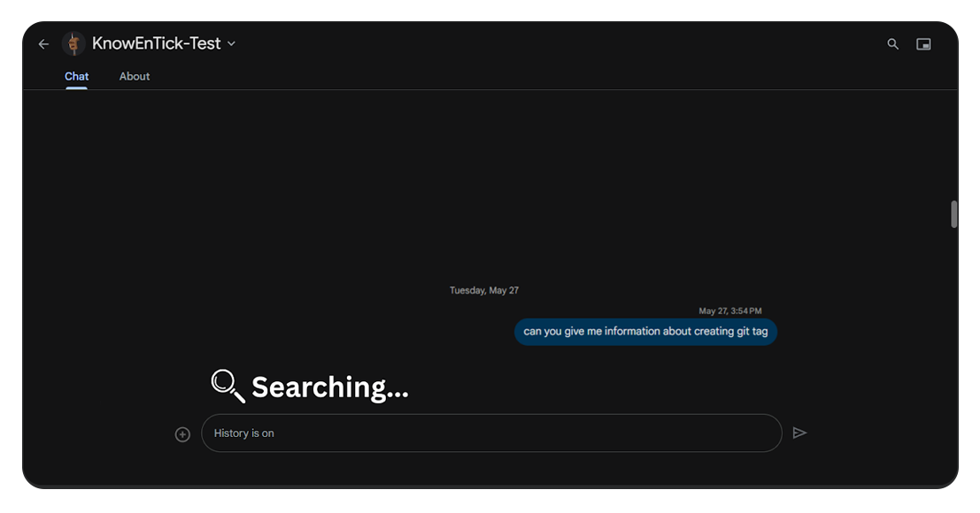Select the git tag message bubble
Image resolution: width=980 pixels, height=513 pixels.
[x=645, y=332]
